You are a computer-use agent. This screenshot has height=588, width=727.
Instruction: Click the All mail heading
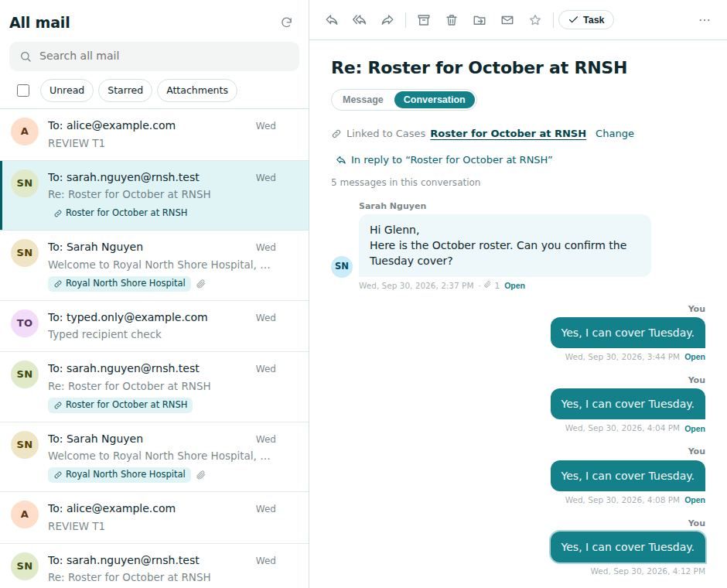[x=40, y=22]
